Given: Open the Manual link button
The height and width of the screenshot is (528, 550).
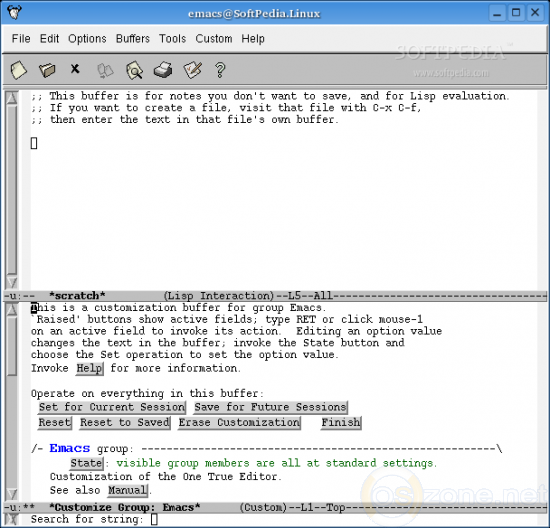Looking at the screenshot, I should pos(127,490).
